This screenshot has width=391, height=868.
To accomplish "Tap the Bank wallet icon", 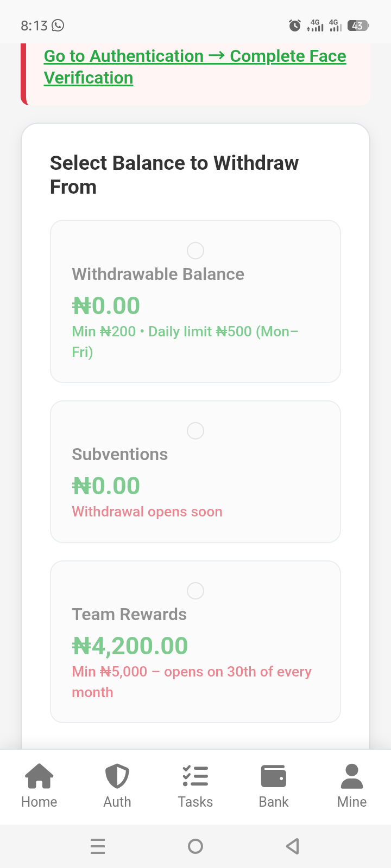I will pos(274,776).
